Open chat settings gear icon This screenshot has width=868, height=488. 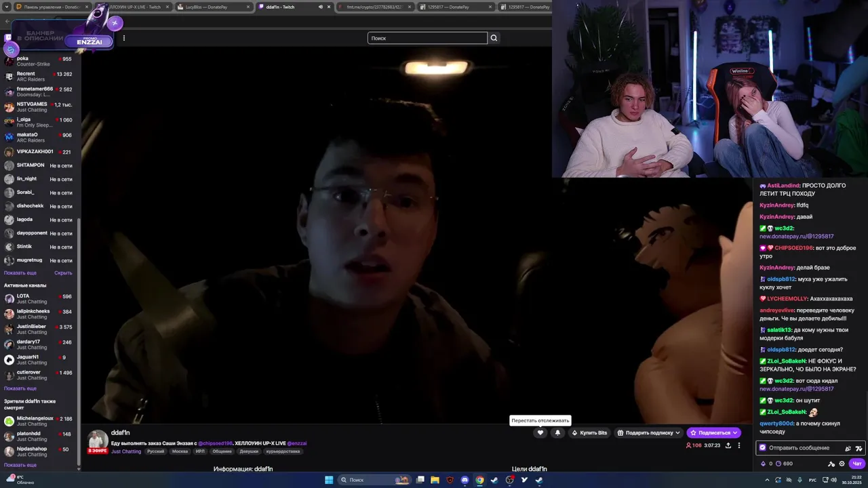842,464
